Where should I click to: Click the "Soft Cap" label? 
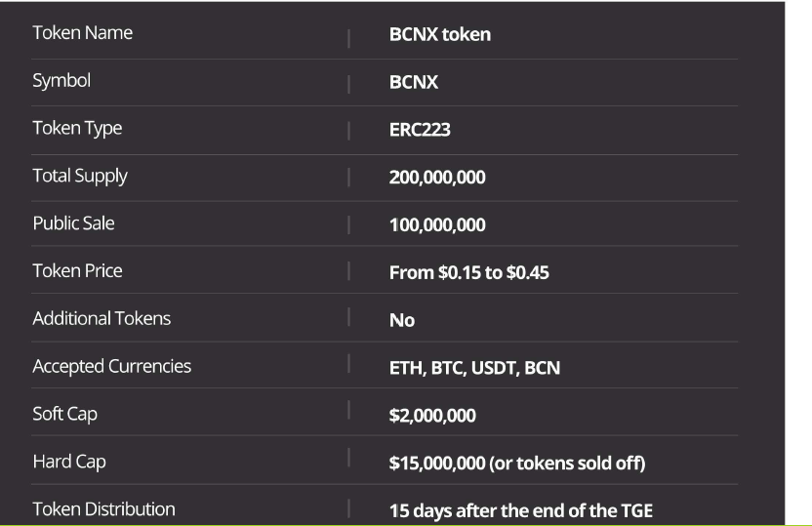click(x=65, y=414)
